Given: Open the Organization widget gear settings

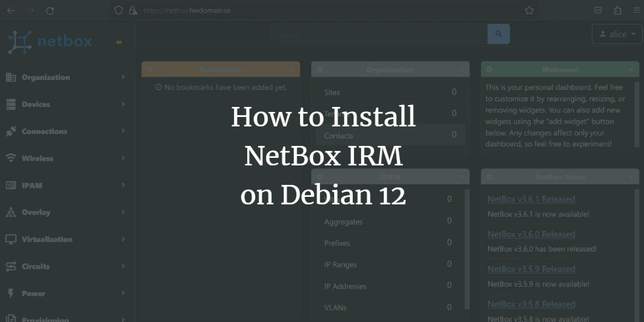Looking at the screenshot, I should (319, 69).
